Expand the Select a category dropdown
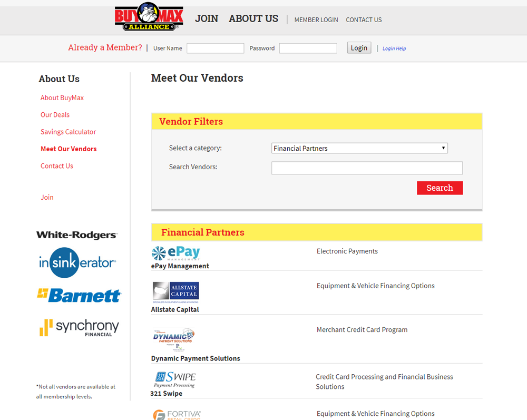This screenshot has height=420, width=527. point(359,149)
